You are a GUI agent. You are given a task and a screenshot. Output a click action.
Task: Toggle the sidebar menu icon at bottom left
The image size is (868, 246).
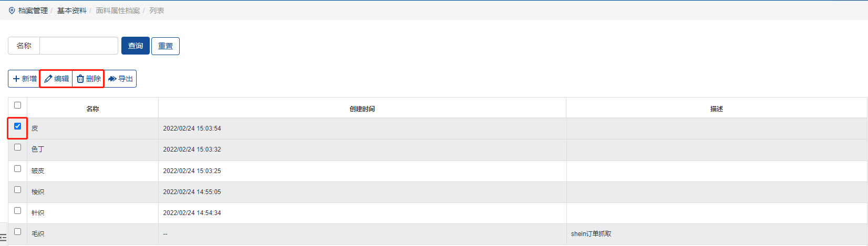click(3, 238)
